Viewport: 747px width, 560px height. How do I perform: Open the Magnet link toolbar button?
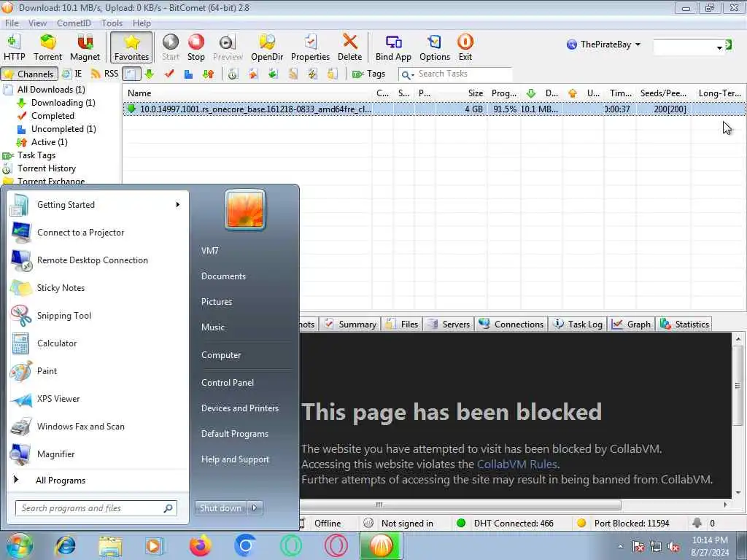pyautogui.click(x=85, y=47)
